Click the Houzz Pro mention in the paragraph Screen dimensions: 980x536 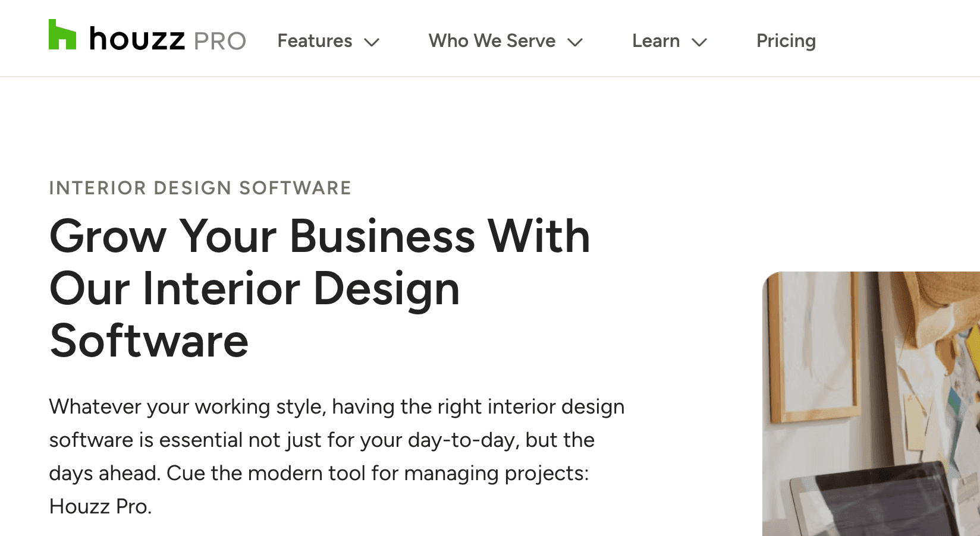(100, 506)
